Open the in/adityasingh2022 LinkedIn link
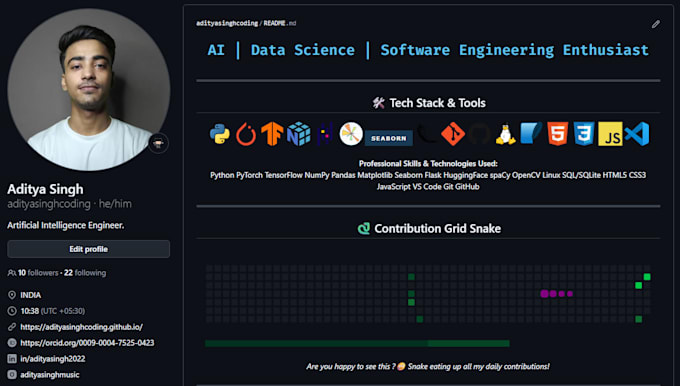Screen dimensions: 680x386 pyautogui.click(x=52, y=359)
